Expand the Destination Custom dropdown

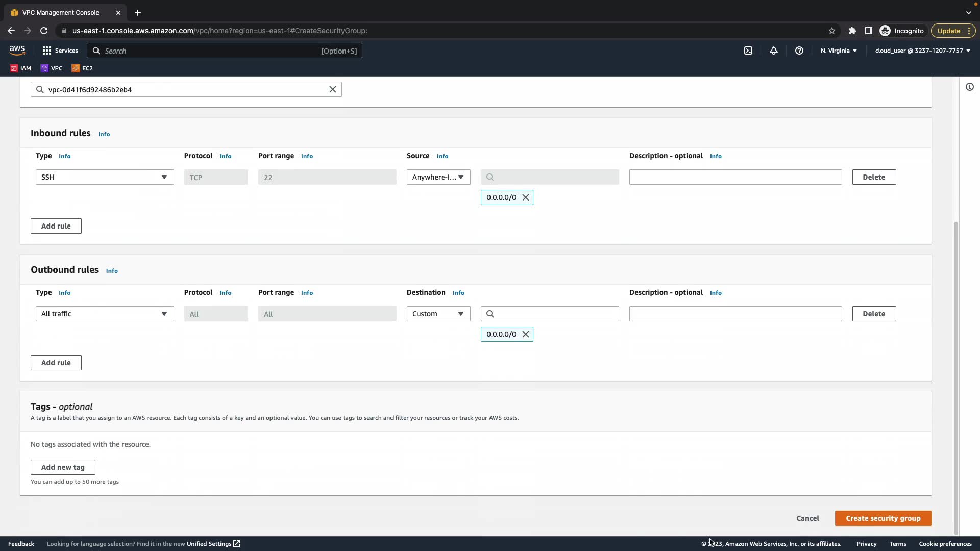click(438, 314)
